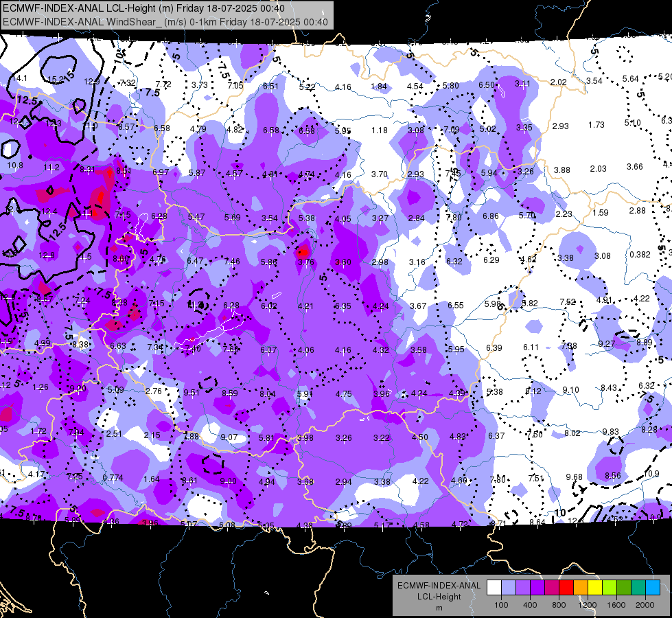The height and width of the screenshot is (618, 672).
Task: Click the wind shear value 6.29
Action: point(491,260)
